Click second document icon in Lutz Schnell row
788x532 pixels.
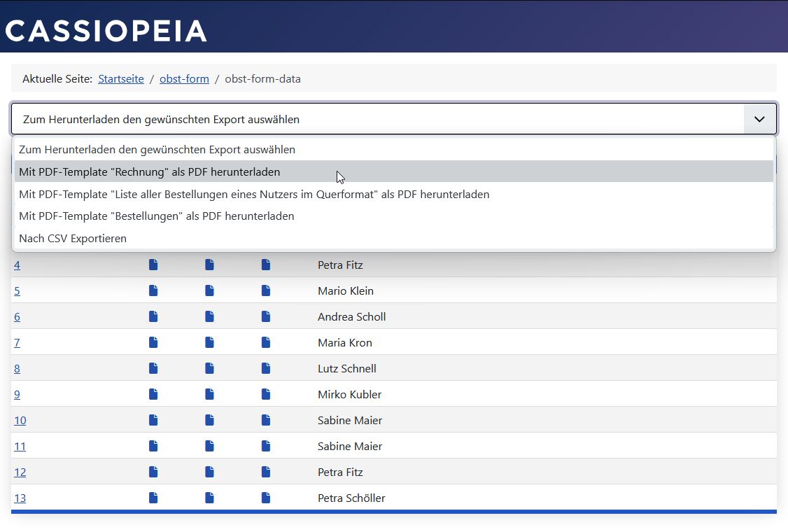[210, 368]
